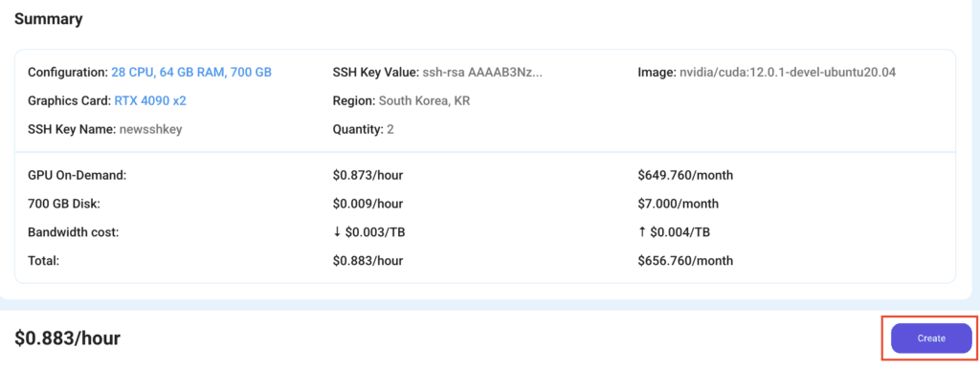Select the $0.009/hour disk price

(368, 204)
